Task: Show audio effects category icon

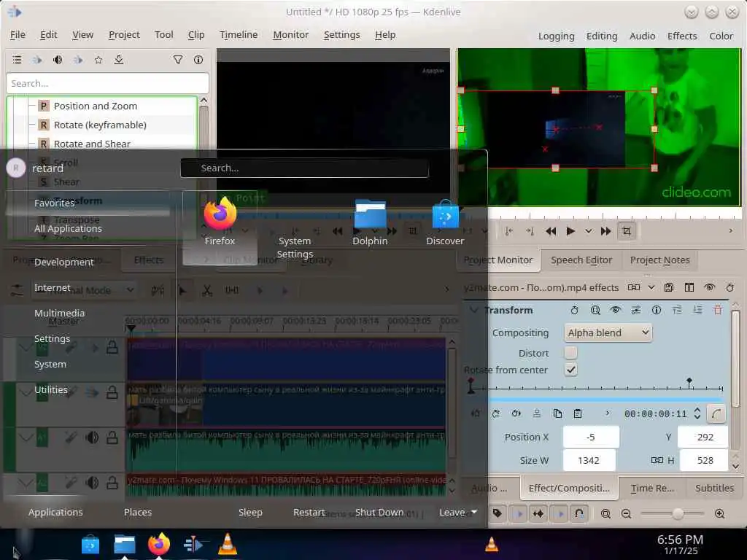Action: (58, 60)
